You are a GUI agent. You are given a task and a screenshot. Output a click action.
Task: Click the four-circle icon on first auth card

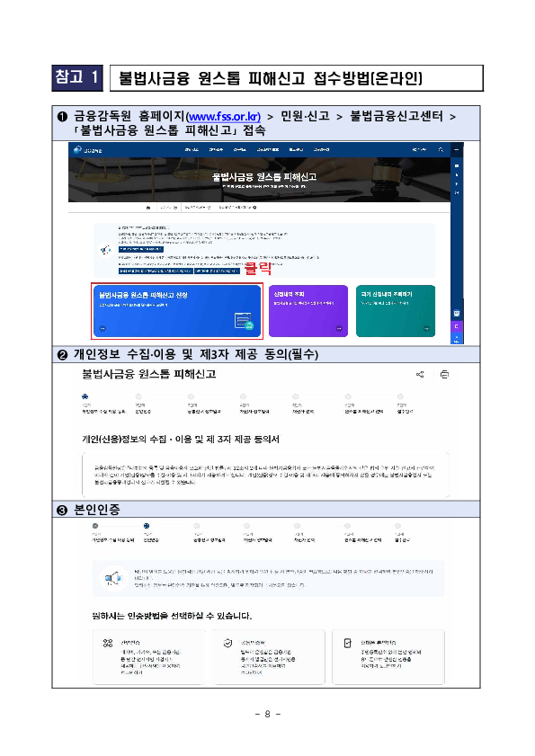point(108,643)
